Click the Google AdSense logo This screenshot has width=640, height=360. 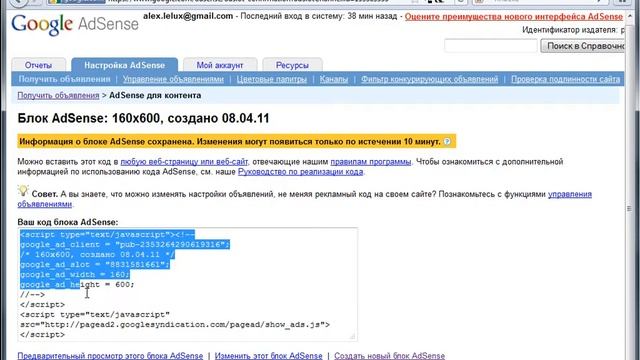(75, 24)
